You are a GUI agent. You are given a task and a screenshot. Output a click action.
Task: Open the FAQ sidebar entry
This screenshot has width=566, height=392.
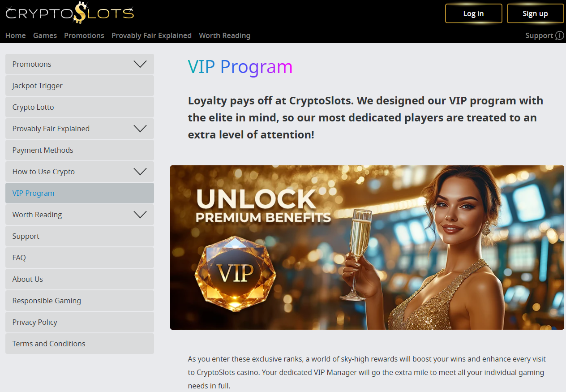point(19,258)
